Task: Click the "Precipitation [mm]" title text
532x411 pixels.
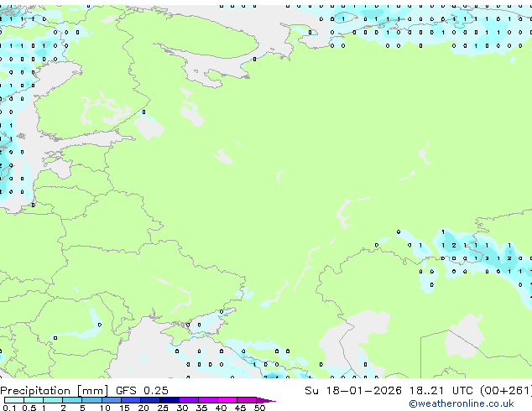Action: coord(55,391)
